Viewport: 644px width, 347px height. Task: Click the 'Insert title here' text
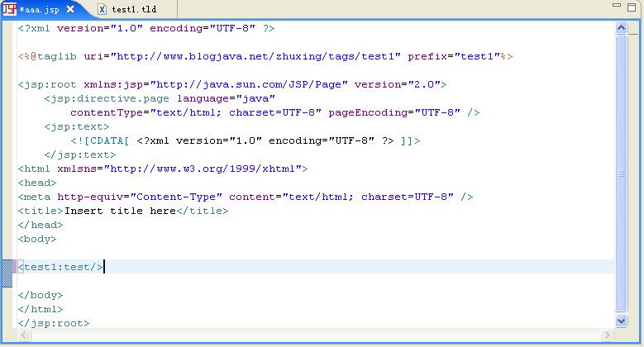point(121,211)
